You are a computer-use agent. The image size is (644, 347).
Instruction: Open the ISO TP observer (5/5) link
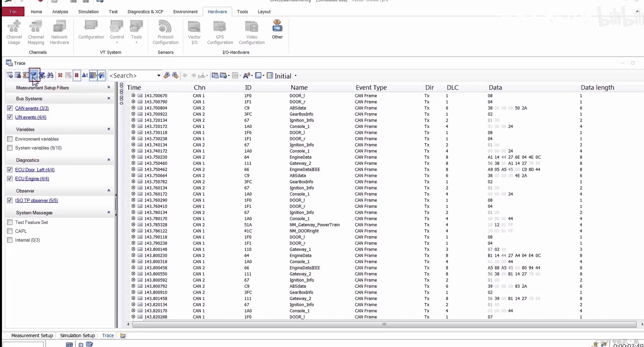coord(37,200)
